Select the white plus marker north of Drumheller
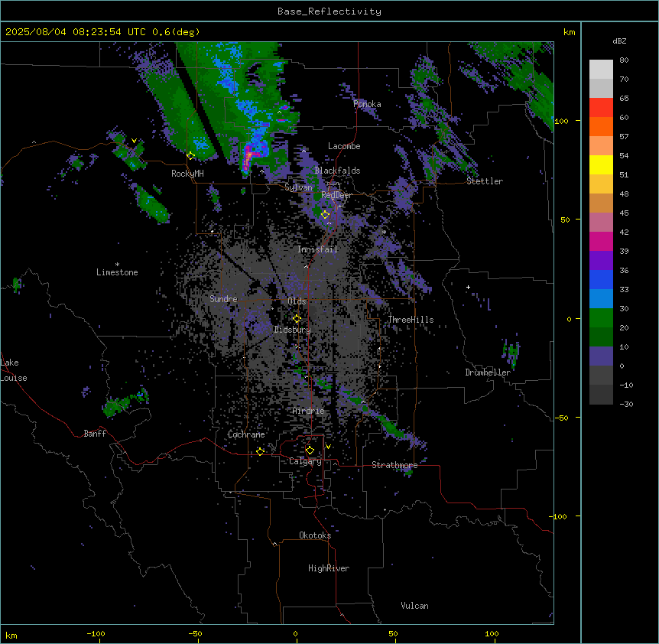659x644 pixels. pos(468,287)
